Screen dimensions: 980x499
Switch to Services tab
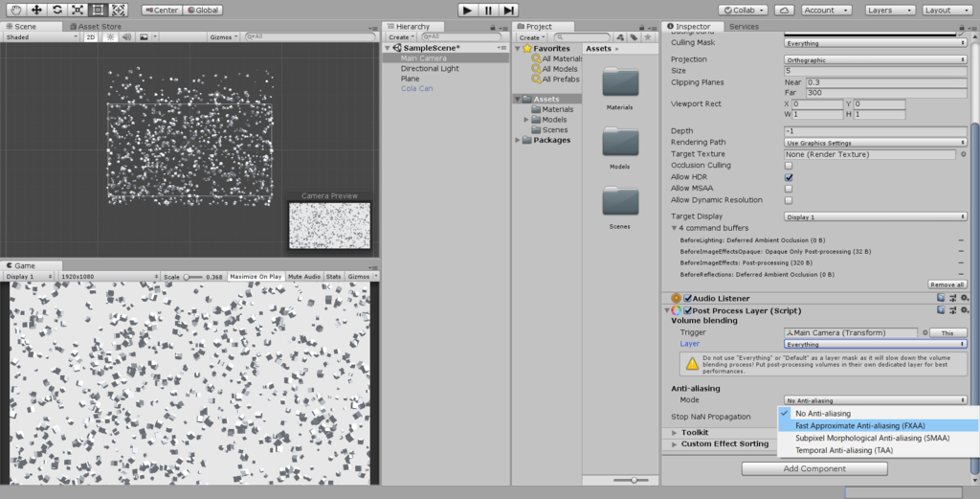(x=744, y=26)
